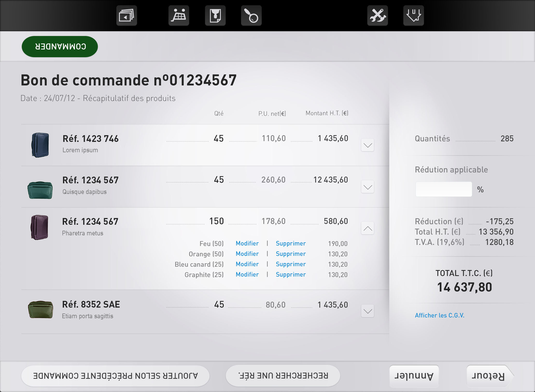Go home via the house icon
Image resolution: width=535 pixels, height=392 pixels.
pos(414,16)
